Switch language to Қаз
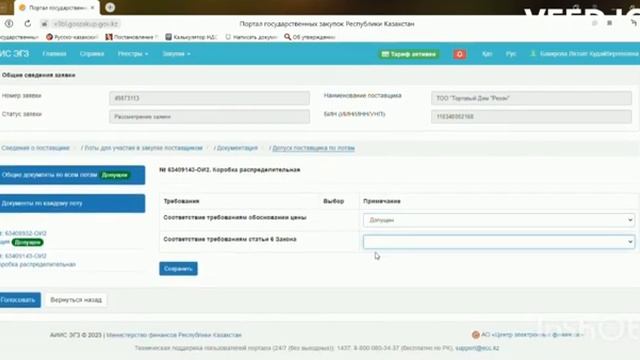 pyautogui.click(x=487, y=53)
